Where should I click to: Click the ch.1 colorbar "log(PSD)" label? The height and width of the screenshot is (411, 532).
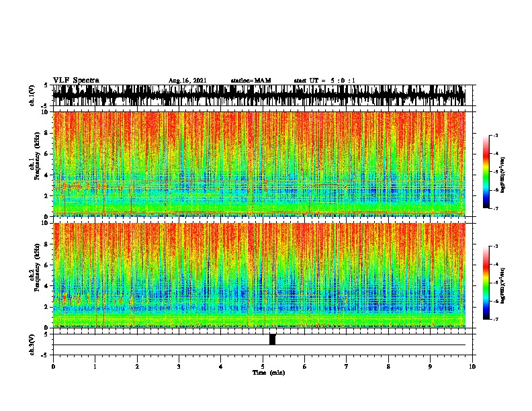coord(503,175)
